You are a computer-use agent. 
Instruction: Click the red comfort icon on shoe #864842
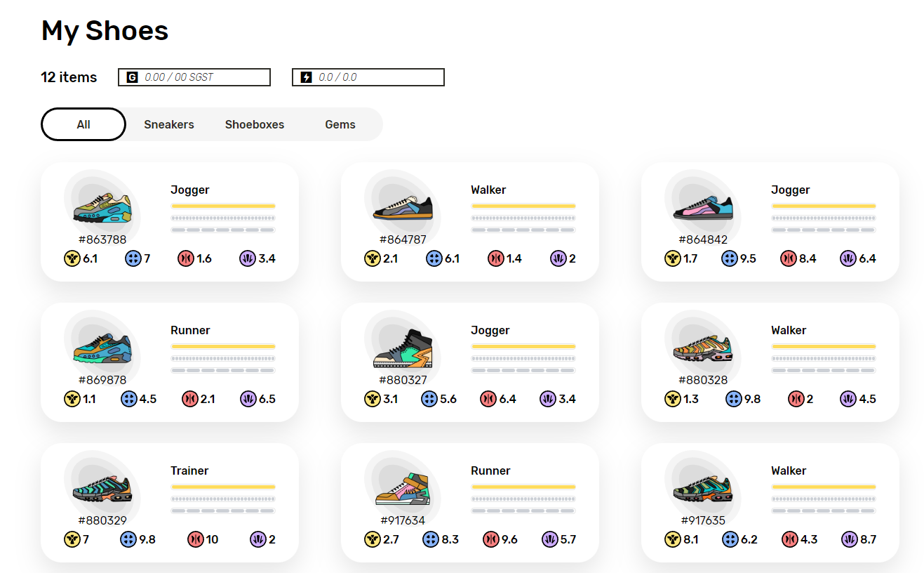(x=789, y=258)
